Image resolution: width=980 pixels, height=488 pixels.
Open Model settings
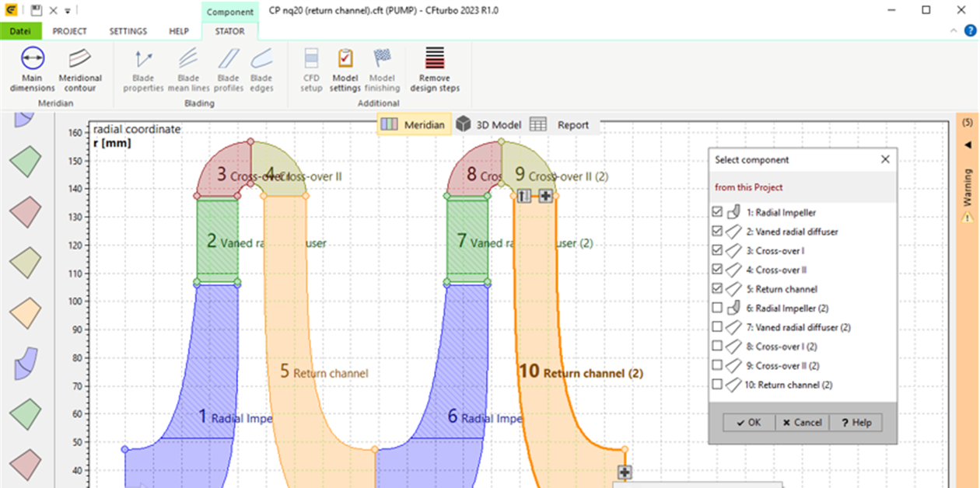pyautogui.click(x=345, y=68)
